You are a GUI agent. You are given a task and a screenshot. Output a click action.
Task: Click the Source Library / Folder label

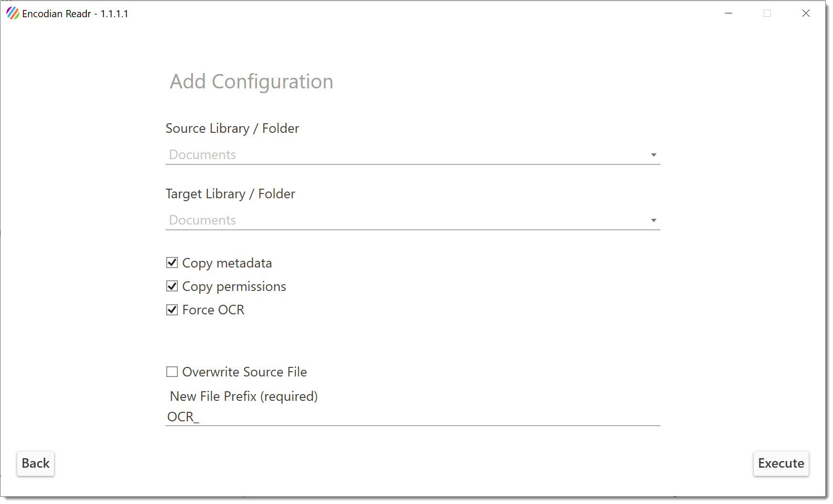coord(232,128)
